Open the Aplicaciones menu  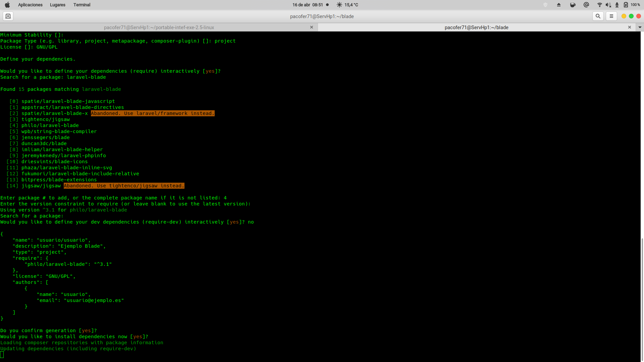pyautogui.click(x=30, y=5)
